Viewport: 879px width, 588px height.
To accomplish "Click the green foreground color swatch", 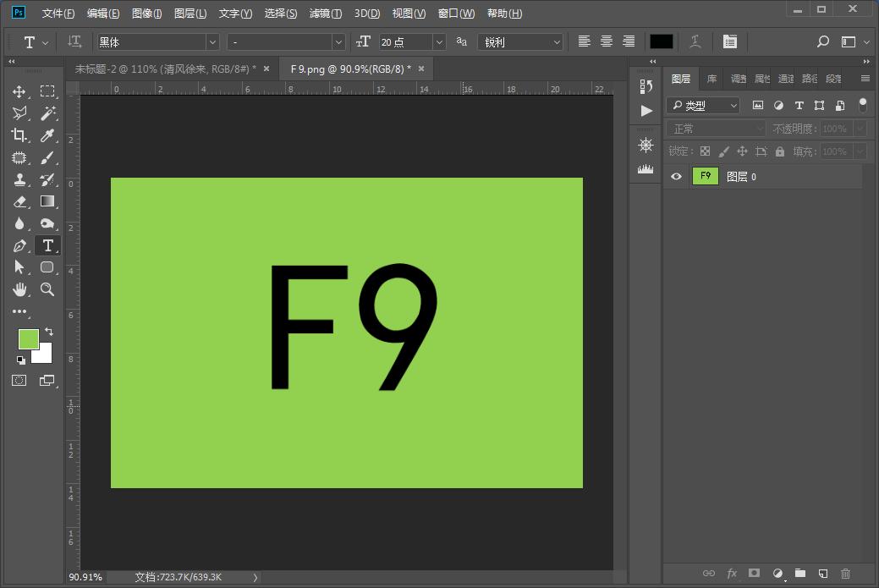I will tap(28, 339).
